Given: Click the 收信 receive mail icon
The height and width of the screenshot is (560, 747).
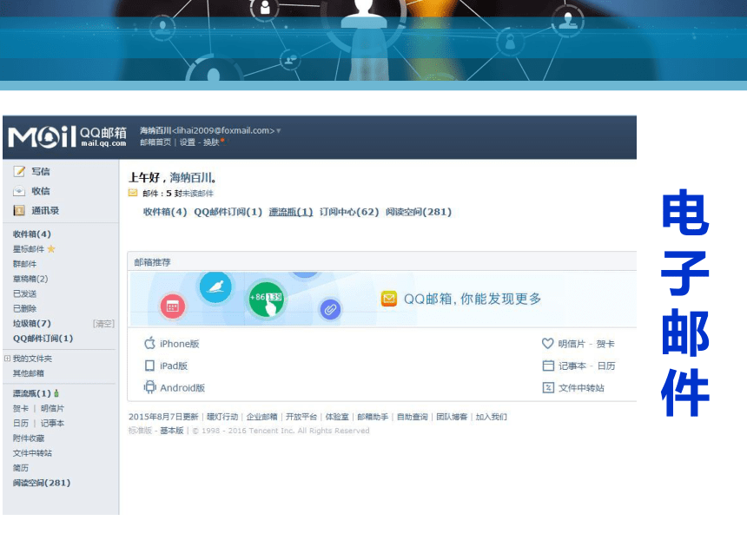Looking at the screenshot, I should [x=19, y=191].
